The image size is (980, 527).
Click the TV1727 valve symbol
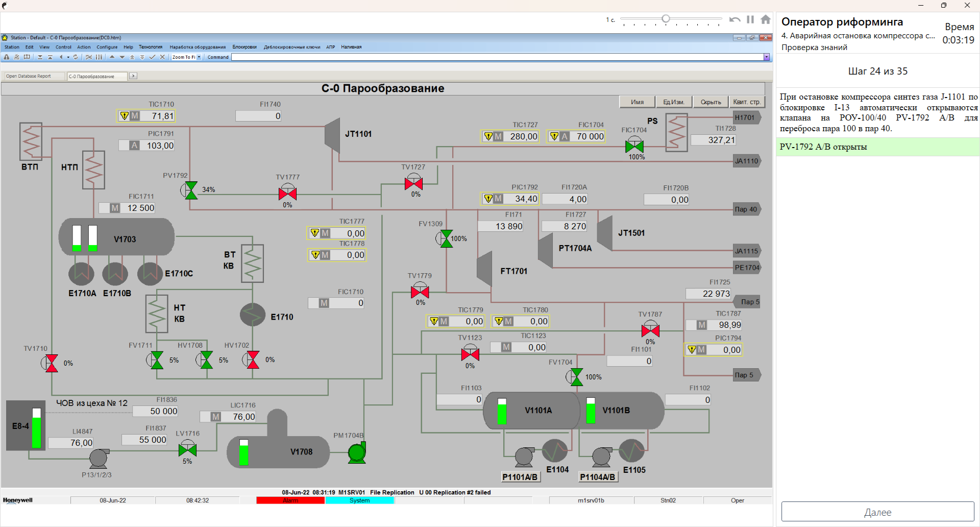(x=413, y=182)
